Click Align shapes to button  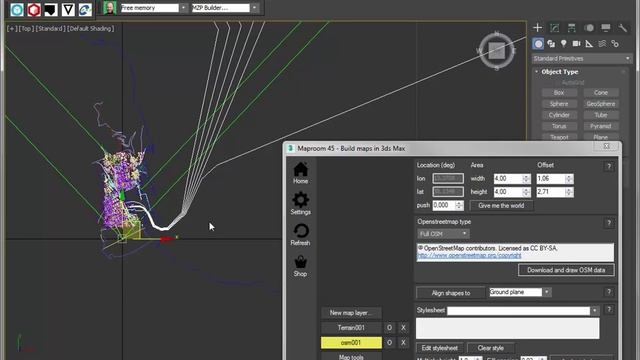tap(451, 293)
